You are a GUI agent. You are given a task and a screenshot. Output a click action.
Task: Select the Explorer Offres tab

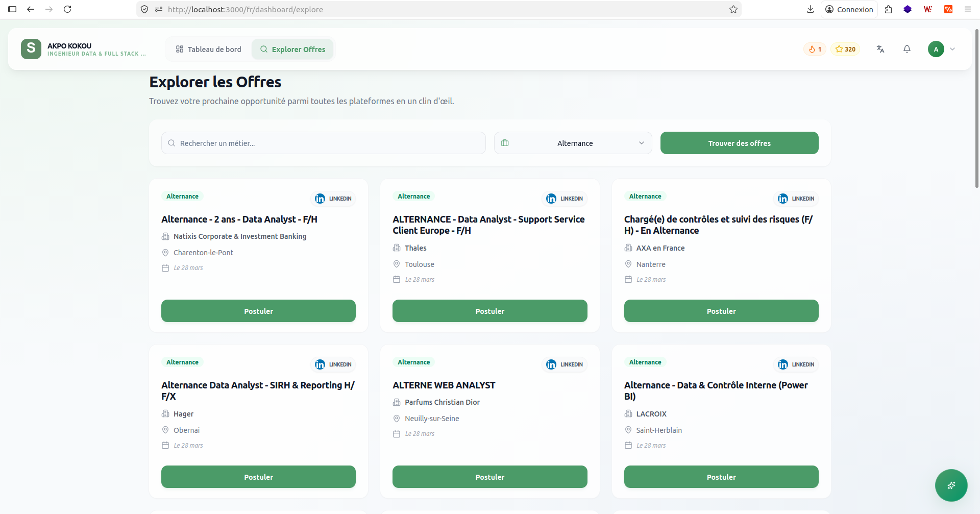[x=292, y=49]
